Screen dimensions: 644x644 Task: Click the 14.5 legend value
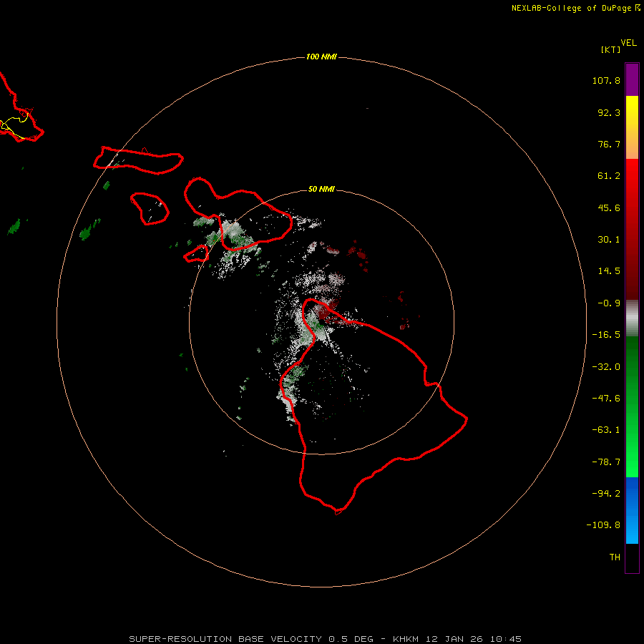click(609, 271)
